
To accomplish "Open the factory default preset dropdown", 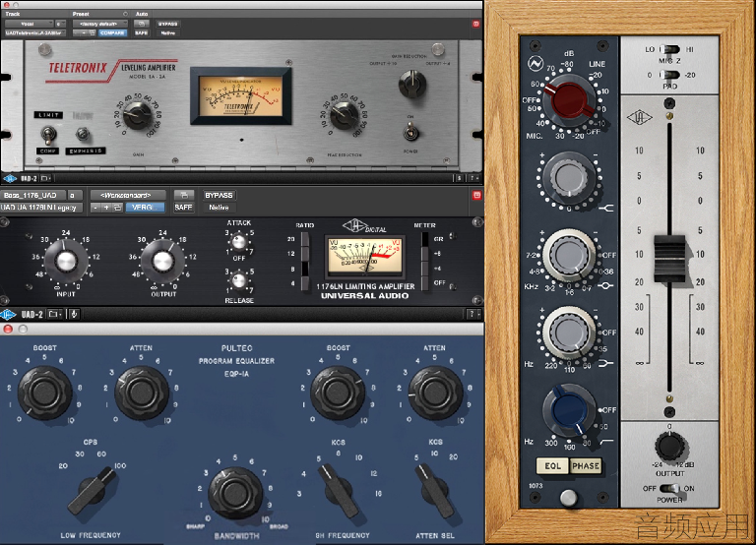I will [x=100, y=24].
